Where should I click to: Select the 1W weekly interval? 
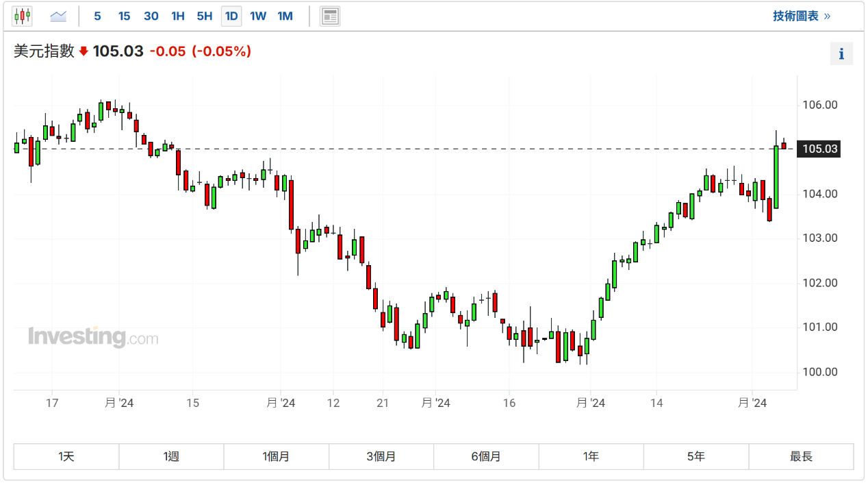click(258, 16)
